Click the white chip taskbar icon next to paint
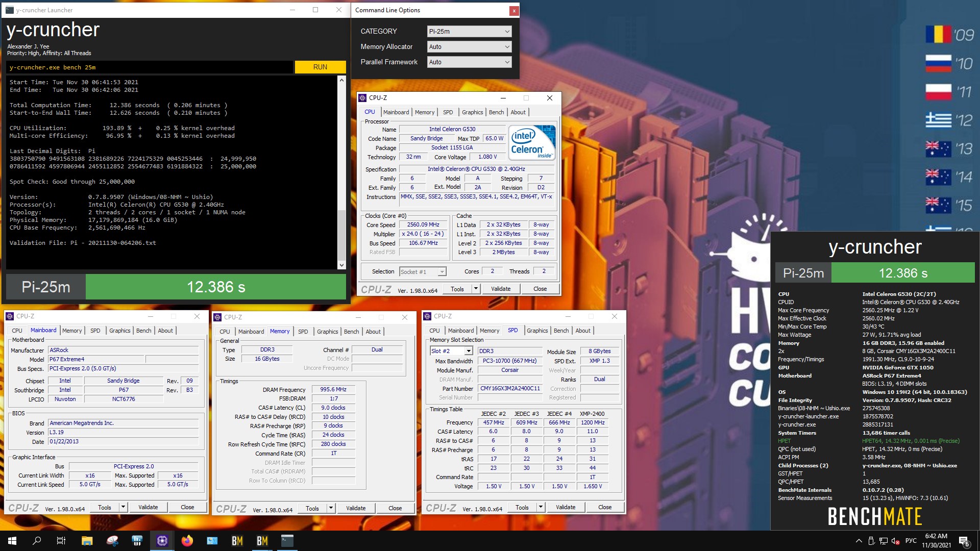Viewport: 980px width, 551px height. coord(137,541)
